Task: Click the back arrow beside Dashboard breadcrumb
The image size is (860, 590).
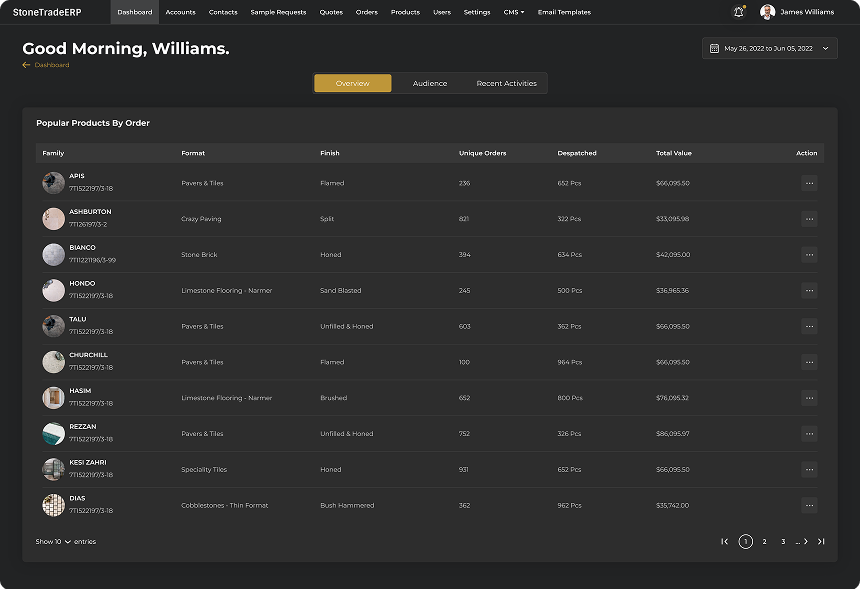Action: click(26, 65)
